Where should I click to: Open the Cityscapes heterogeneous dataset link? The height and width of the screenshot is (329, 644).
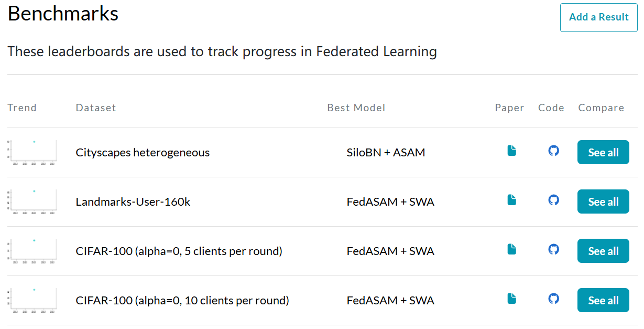(x=143, y=153)
